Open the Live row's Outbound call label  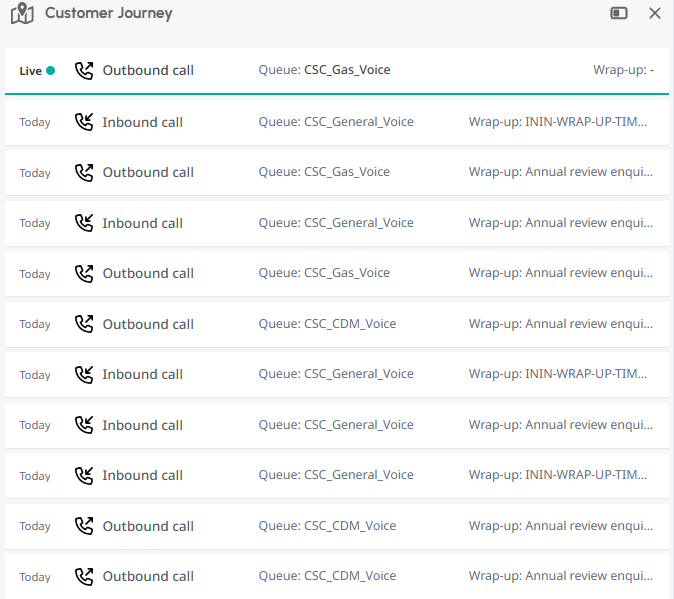tap(148, 71)
